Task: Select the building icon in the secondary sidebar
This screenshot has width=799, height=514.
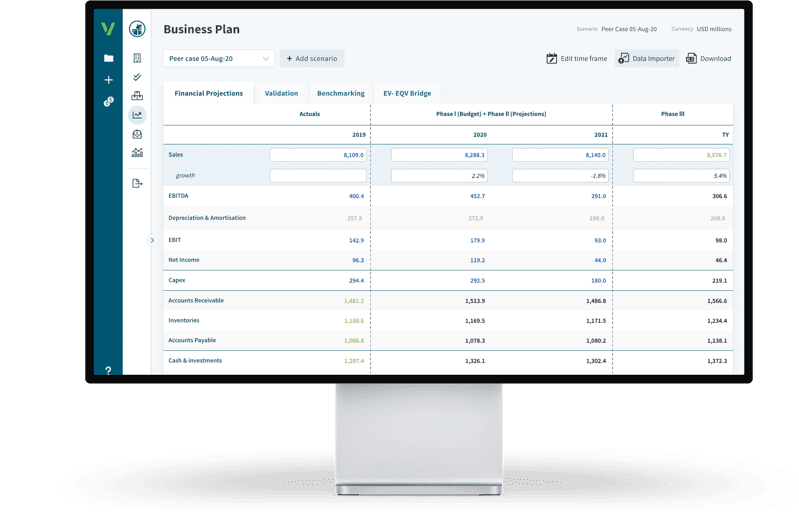Action: [137, 58]
